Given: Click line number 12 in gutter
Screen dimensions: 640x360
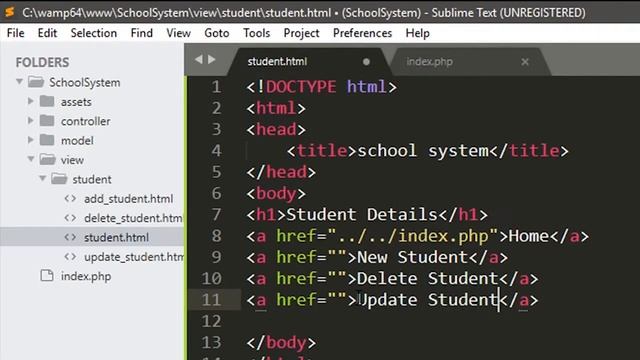Looking at the screenshot, I should coord(211,321).
